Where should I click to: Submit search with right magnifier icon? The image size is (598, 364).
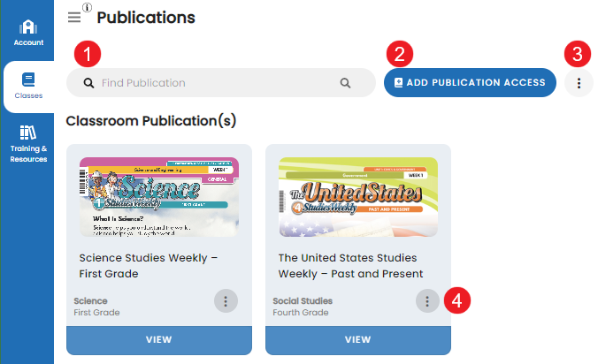[345, 83]
